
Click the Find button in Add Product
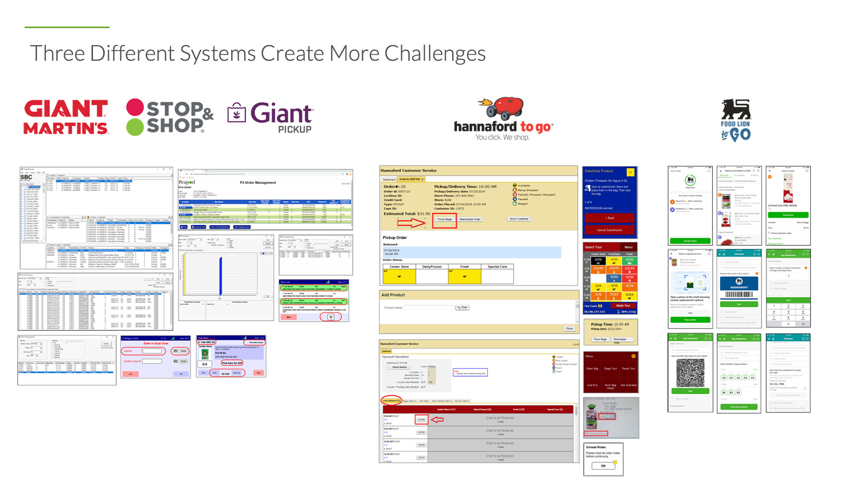(x=462, y=307)
